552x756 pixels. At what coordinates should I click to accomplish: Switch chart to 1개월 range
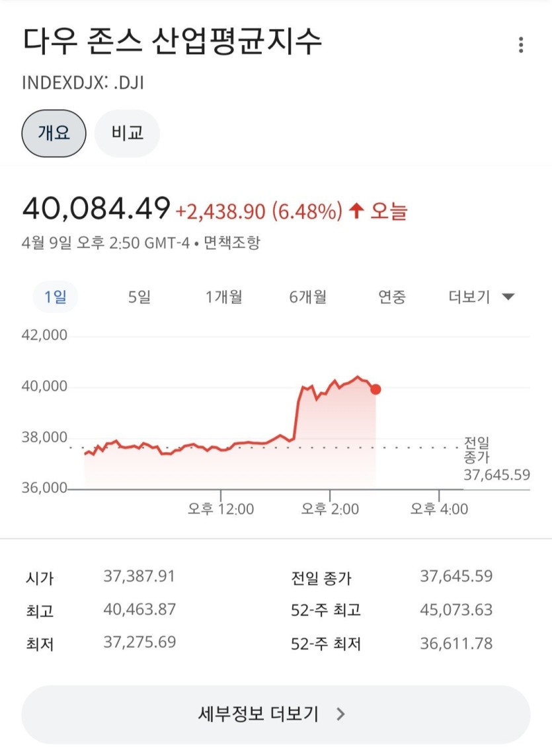[x=223, y=297]
